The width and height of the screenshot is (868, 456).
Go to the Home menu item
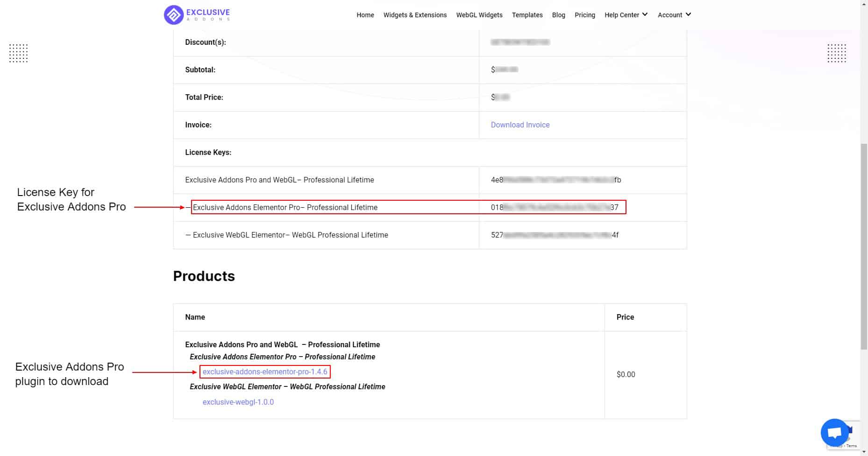365,15
